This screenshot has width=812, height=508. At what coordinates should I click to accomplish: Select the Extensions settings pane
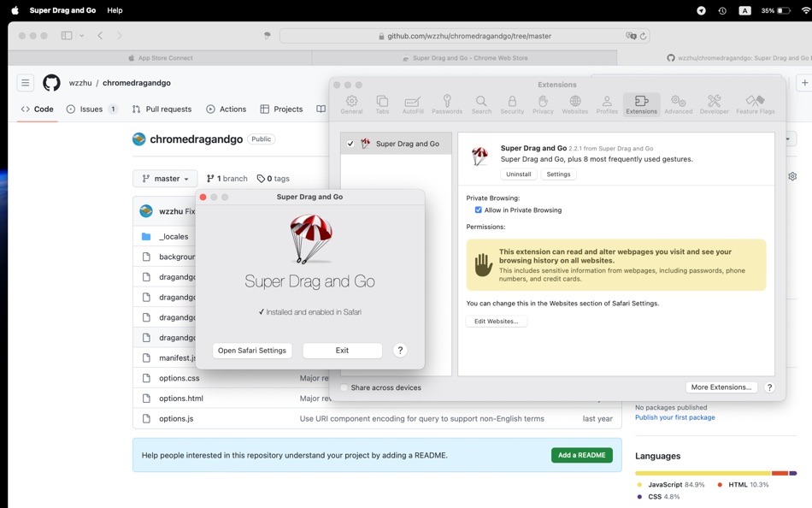641,104
